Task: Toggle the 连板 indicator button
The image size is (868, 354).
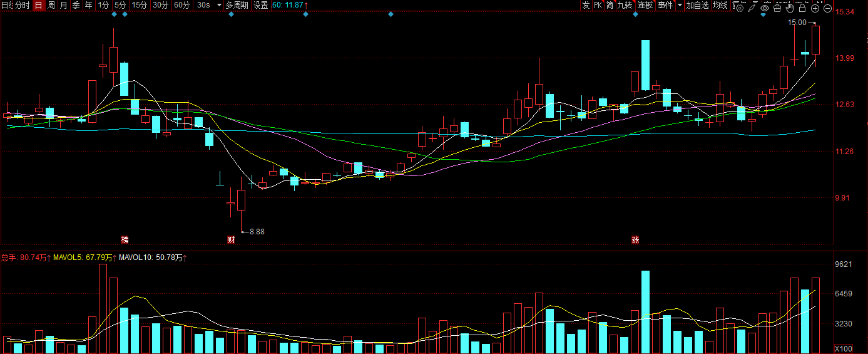Action: 645,5
